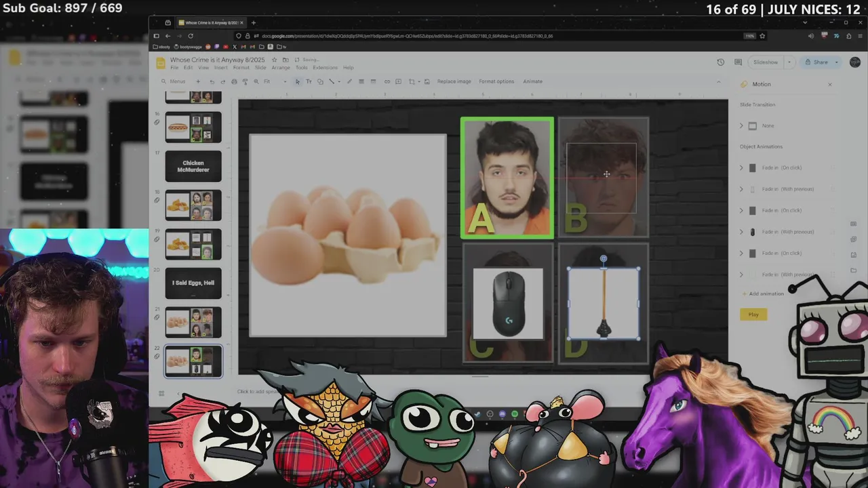Reload the page in the browser

191,36
